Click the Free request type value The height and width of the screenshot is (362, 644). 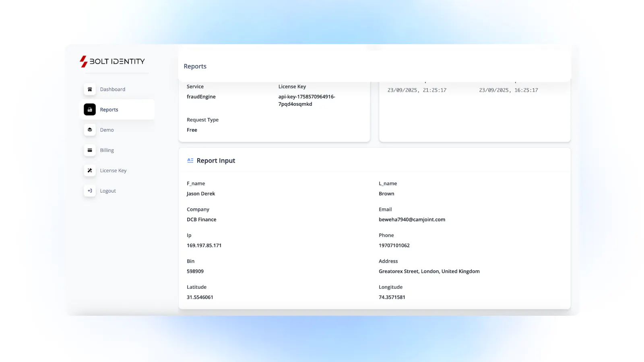click(192, 130)
